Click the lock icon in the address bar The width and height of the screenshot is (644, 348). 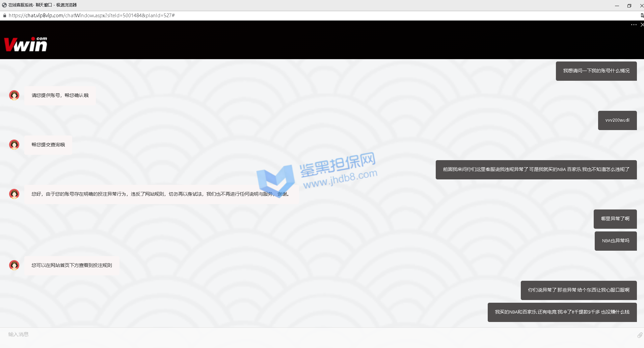coord(5,16)
